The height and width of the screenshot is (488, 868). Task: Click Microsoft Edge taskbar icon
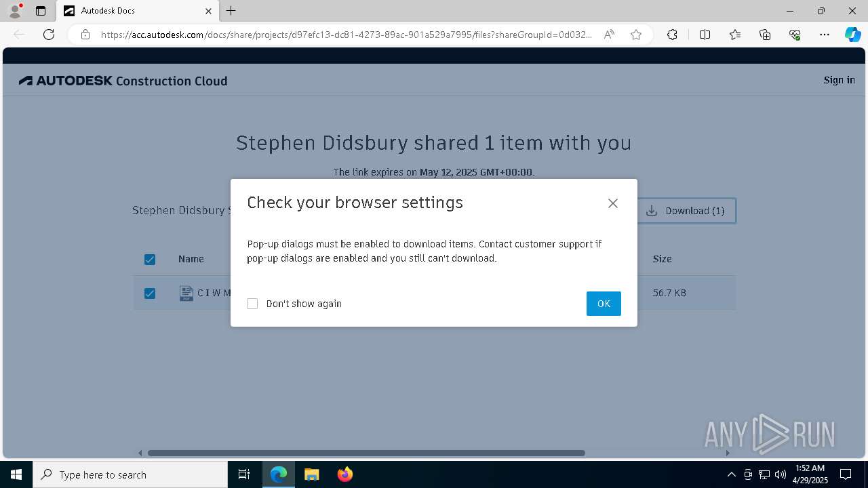click(279, 474)
